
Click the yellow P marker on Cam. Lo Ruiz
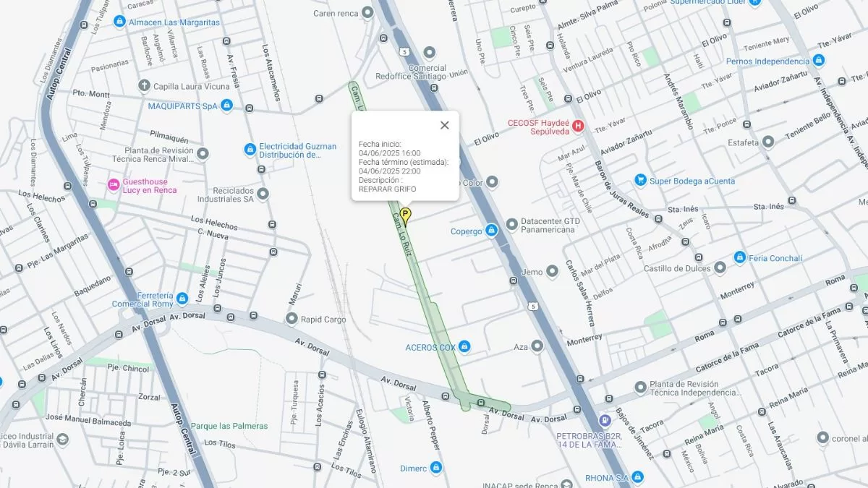tap(406, 215)
